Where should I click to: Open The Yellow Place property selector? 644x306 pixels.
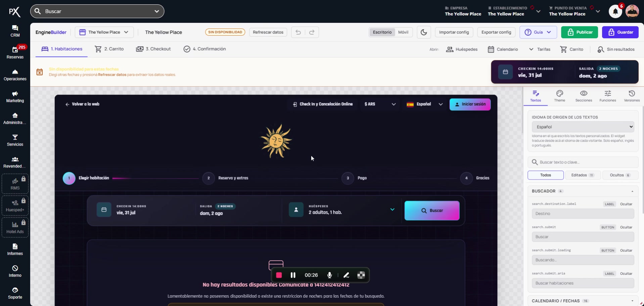pos(104,32)
